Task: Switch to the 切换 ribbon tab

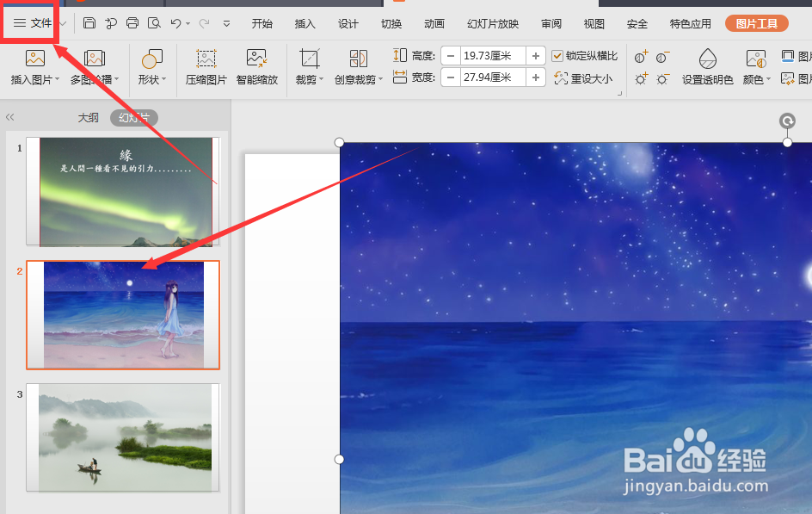Action: 391,24
